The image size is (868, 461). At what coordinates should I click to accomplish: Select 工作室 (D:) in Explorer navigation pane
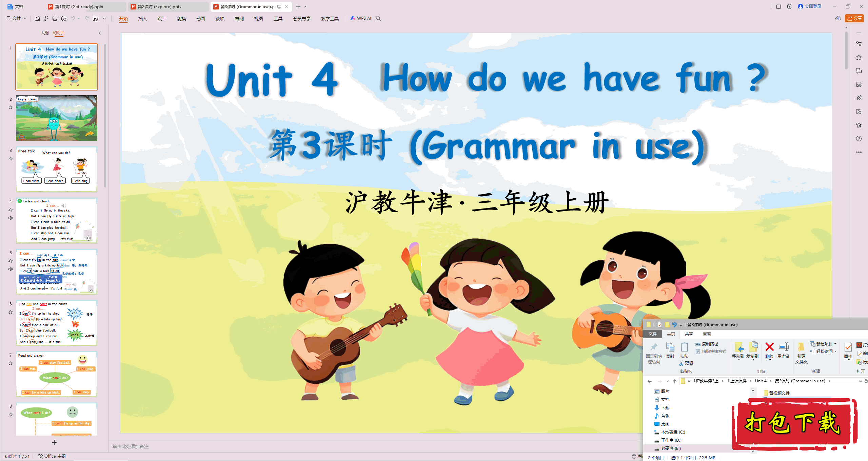click(x=668, y=440)
